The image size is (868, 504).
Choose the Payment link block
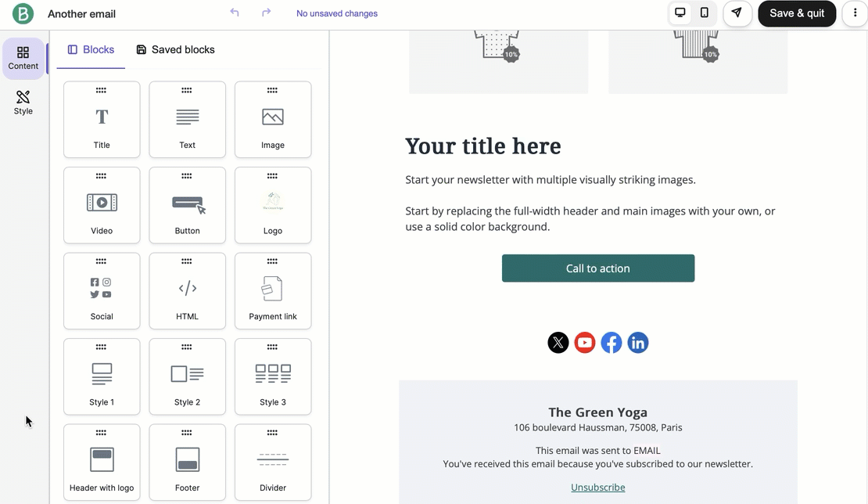273,291
